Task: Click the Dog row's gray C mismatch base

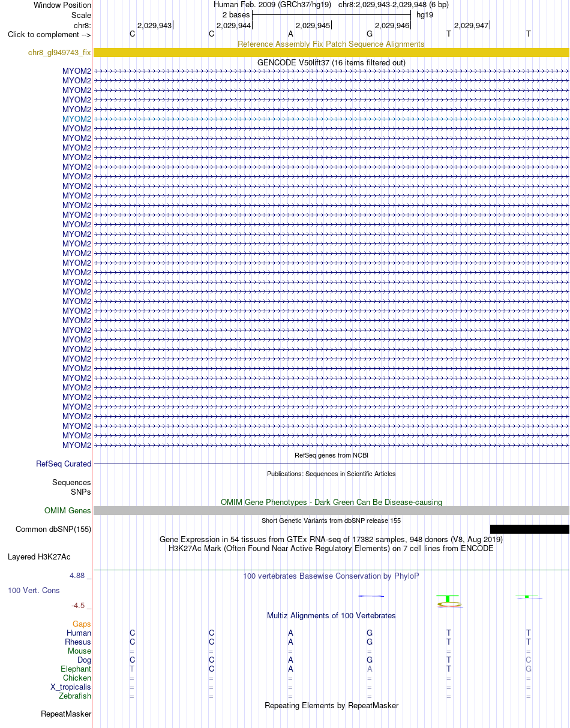Action: tap(528, 660)
